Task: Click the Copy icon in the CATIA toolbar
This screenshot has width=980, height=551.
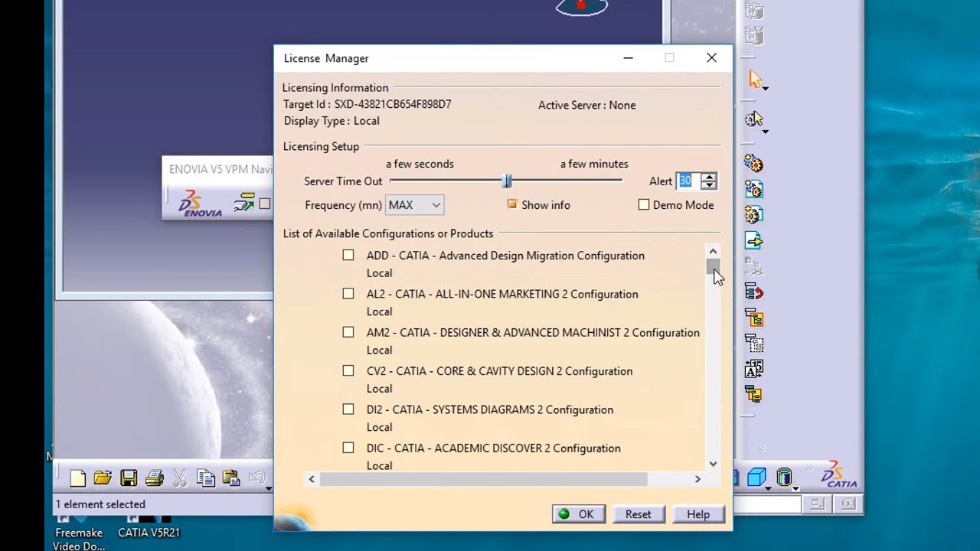Action: click(x=205, y=479)
